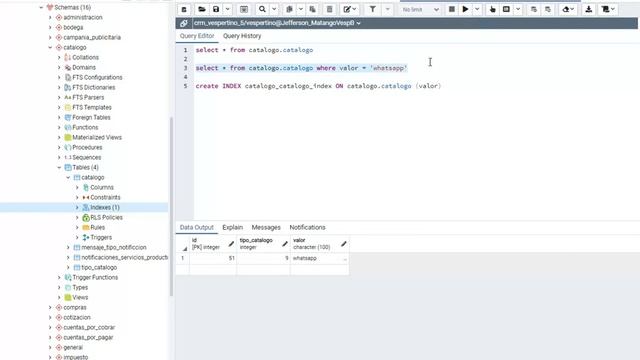Collapse the Tables (4) node
This screenshot has height=360, width=640.
click(x=59, y=167)
